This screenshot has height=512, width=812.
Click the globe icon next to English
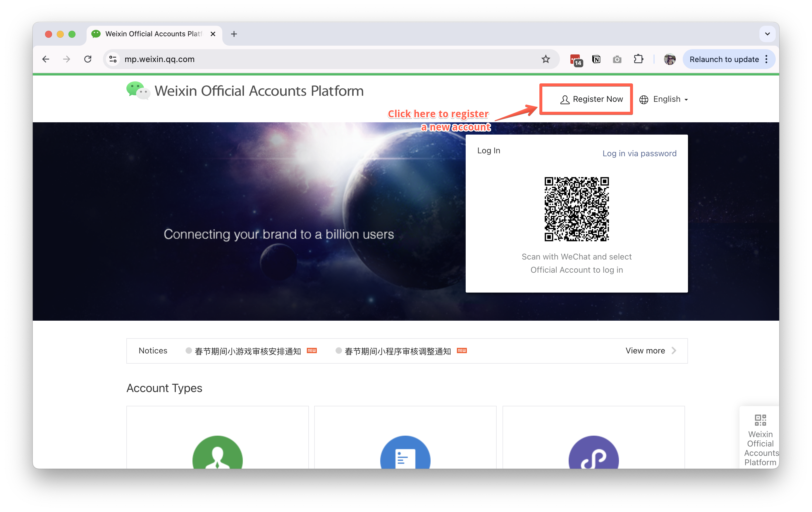(x=644, y=99)
